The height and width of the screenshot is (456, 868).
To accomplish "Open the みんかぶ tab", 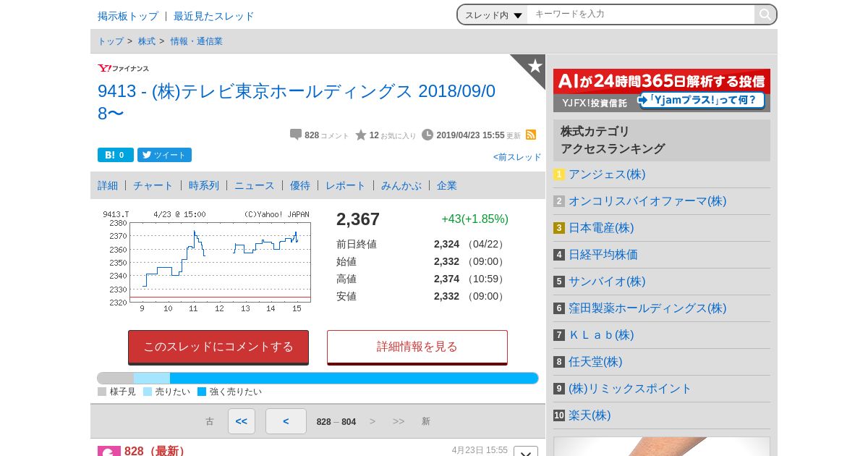I will pyautogui.click(x=401, y=185).
